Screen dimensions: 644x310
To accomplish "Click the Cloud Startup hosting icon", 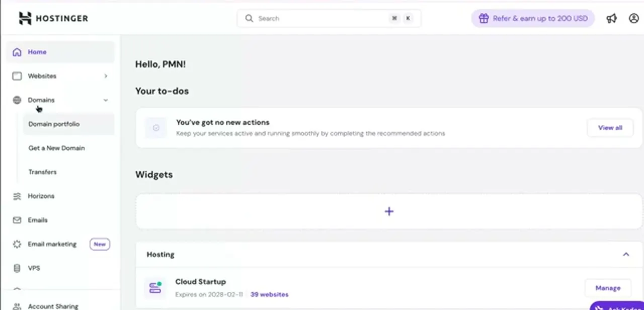I will (155, 288).
